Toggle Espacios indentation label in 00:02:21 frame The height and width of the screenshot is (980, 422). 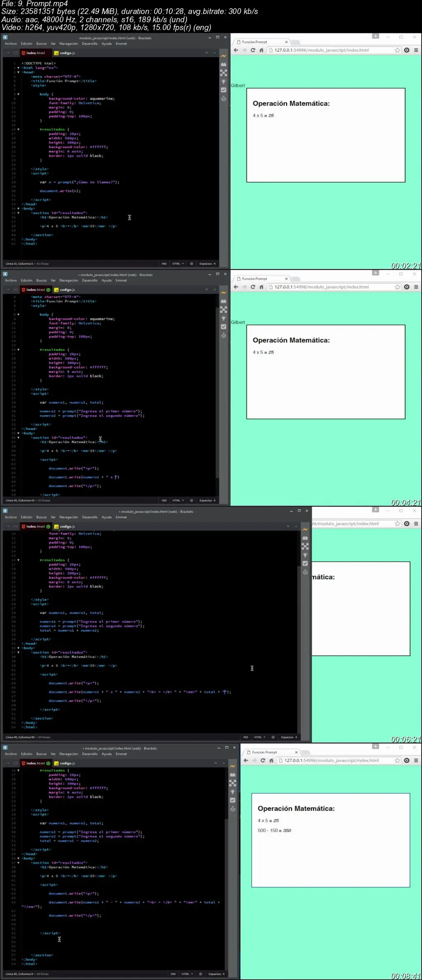click(x=208, y=264)
